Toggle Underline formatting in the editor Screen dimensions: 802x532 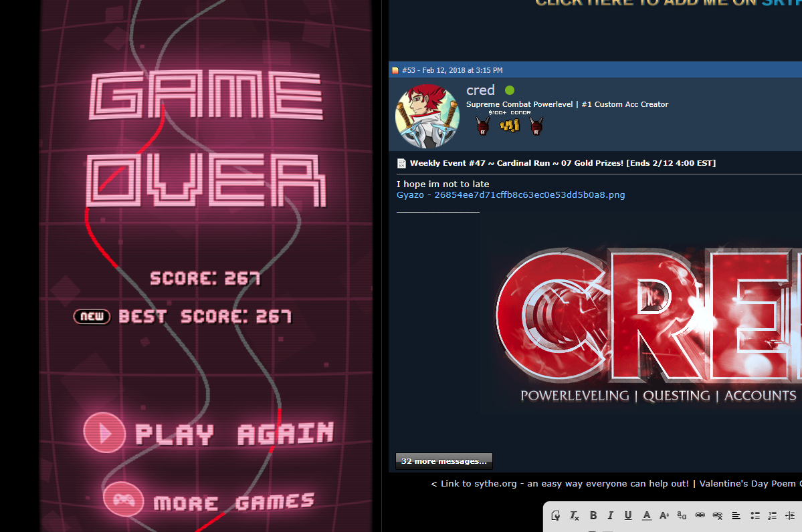click(x=628, y=516)
